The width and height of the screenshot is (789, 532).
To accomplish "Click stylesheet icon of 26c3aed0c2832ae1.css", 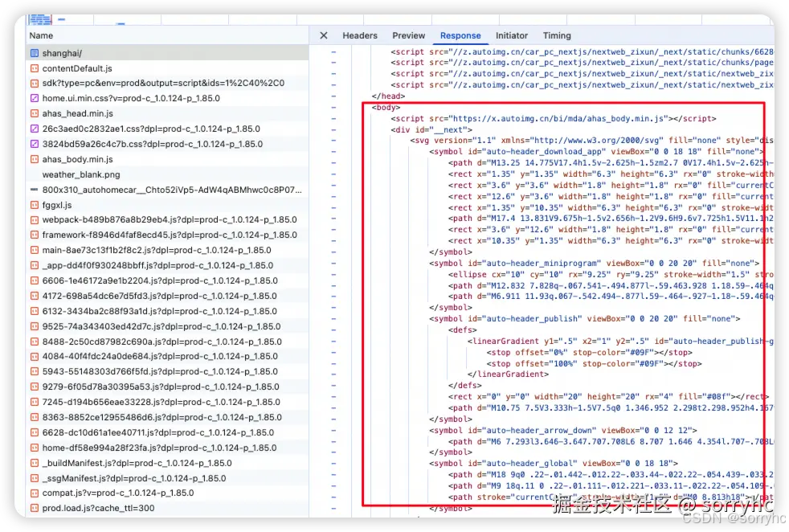I will coord(35,129).
